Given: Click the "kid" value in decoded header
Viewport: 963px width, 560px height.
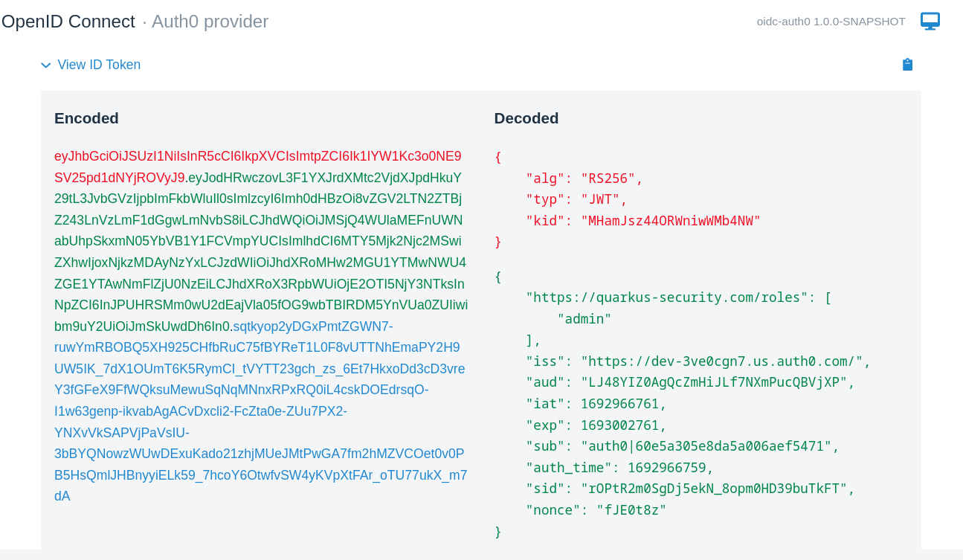Looking at the screenshot, I should 670,221.
